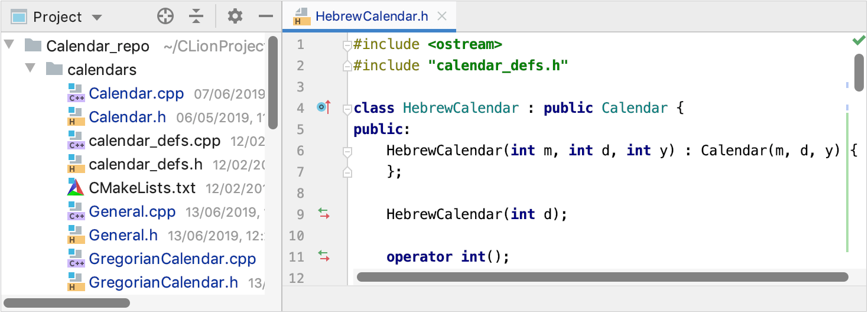
Task: Click the editor horizontal scrollbar
Action: [x=603, y=276]
